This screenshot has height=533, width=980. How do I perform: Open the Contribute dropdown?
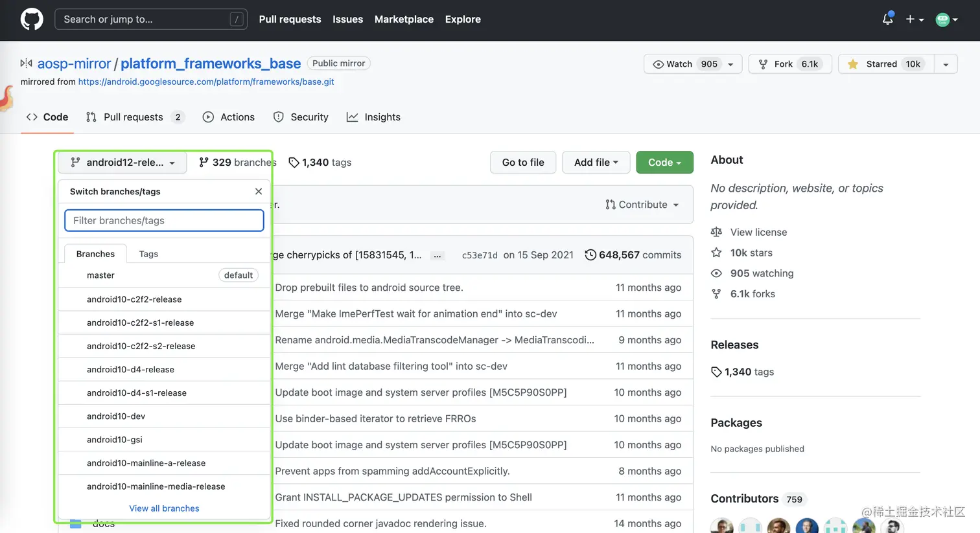pyautogui.click(x=642, y=205)
